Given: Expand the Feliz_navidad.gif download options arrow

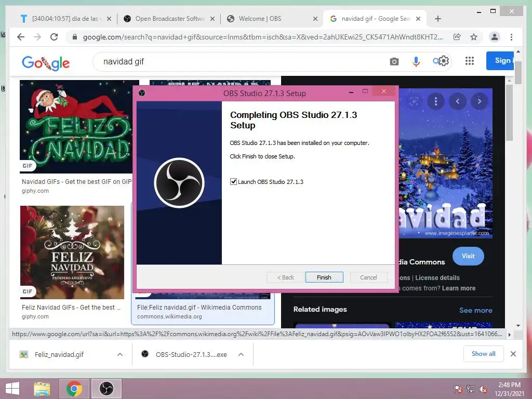Looking at the screenshot, I should coord(120,354).
